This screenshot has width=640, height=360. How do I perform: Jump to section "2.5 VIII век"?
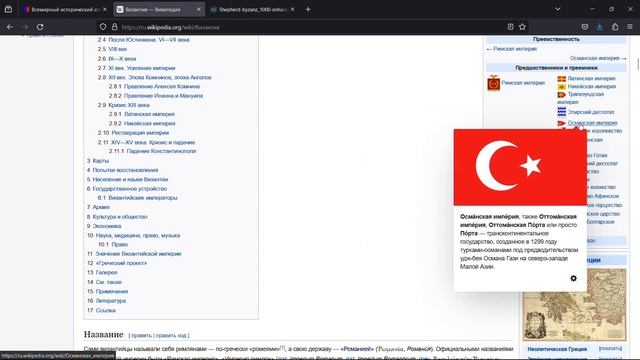coord(112,49)
